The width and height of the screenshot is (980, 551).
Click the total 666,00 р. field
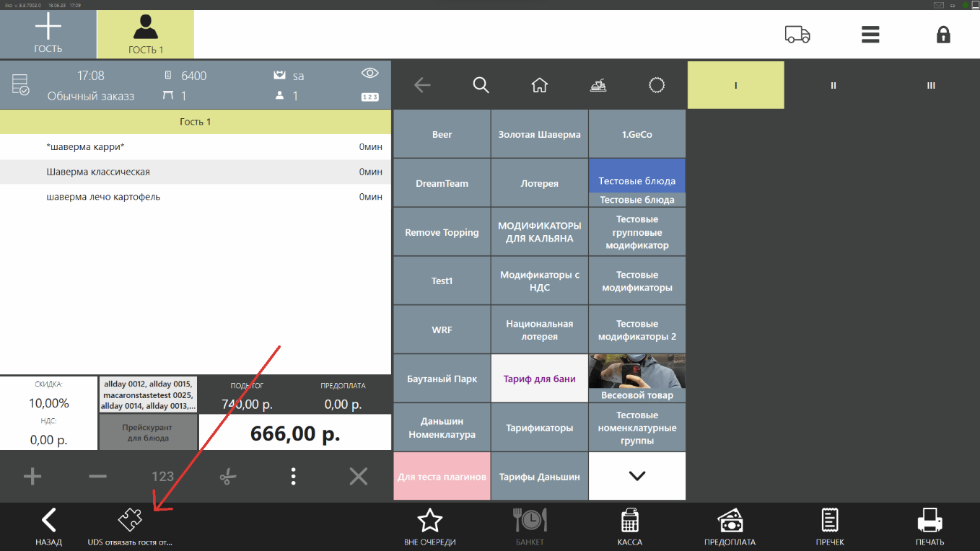(x=295, y=433)
